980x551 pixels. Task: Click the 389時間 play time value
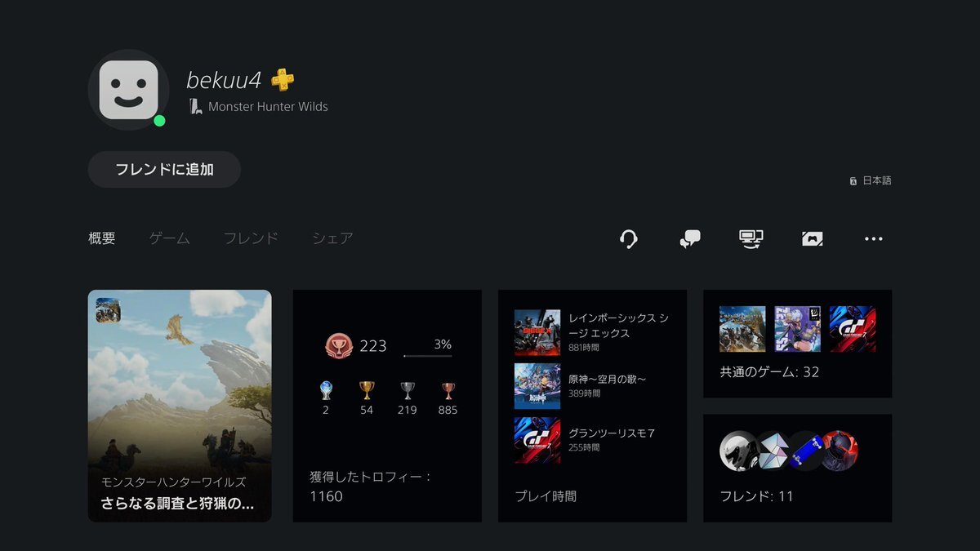tap(584, 393)
